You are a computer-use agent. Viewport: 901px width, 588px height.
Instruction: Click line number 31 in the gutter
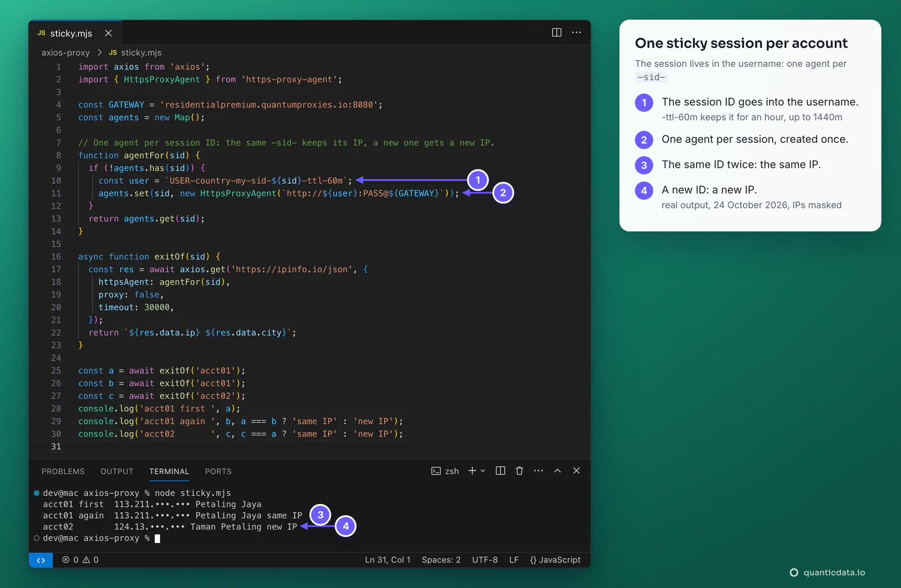pos(56,447)
